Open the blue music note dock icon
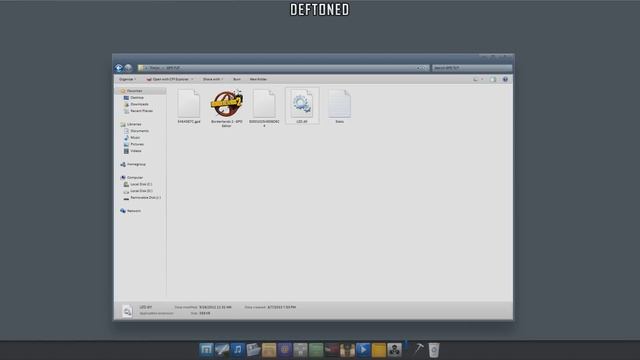The height and width of the screenshot is (360, 640). 237,350
